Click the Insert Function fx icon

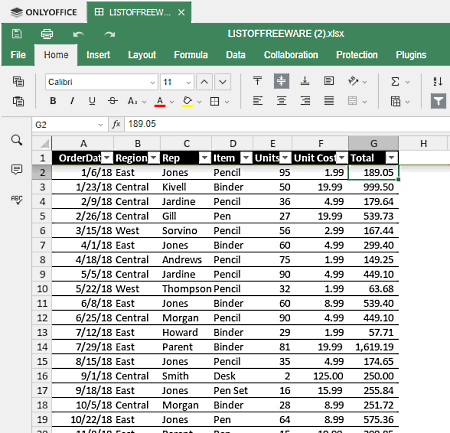[116, 124]
